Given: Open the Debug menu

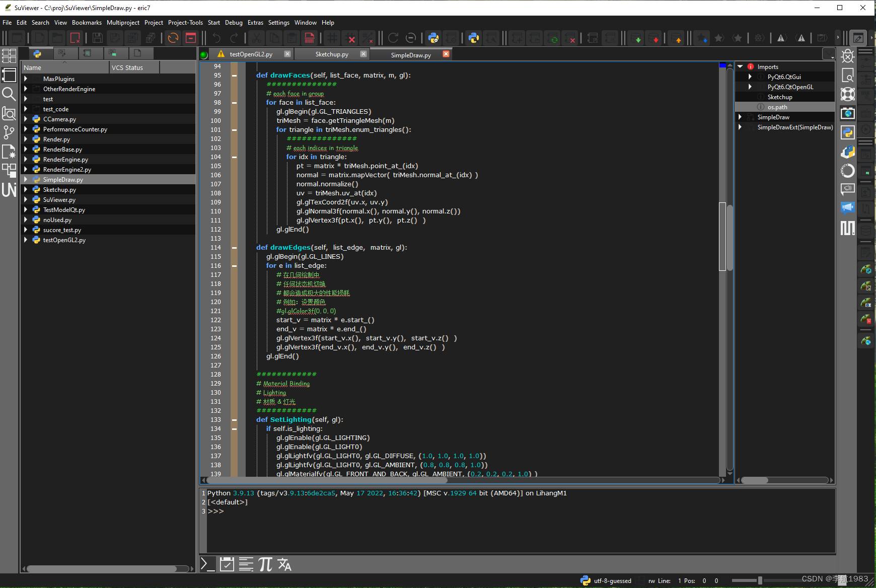Looking at the screenshot, I should [234, 23].
